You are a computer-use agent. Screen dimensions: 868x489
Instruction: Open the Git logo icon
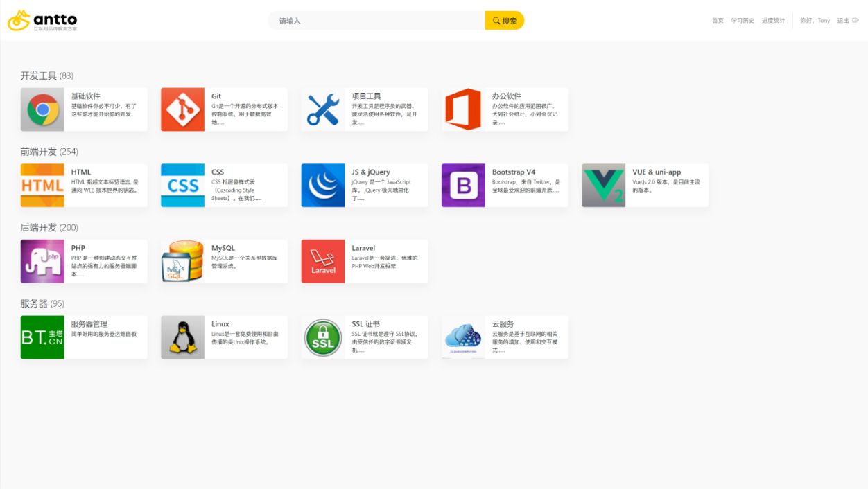(x=182, y=109)
